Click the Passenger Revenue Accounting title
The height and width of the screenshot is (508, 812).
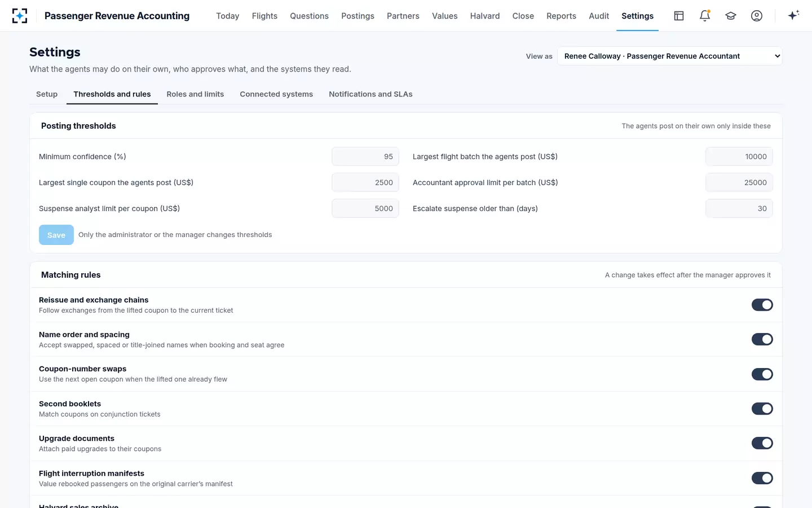pos(117,16)
